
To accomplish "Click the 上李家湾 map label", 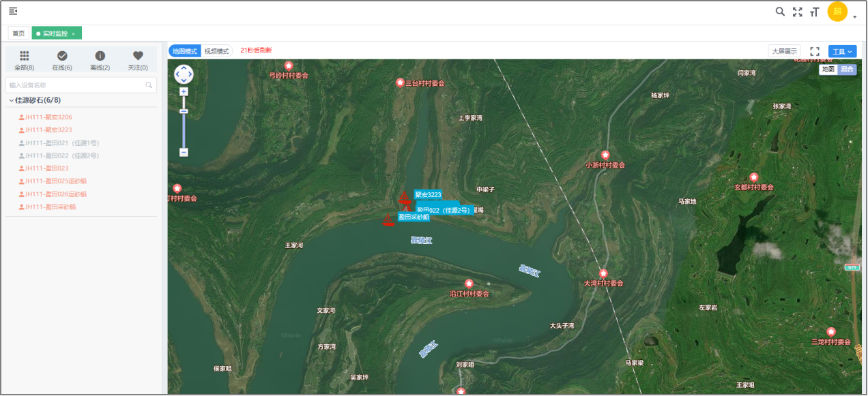I will pyautogui.click(x=470, y=118).
